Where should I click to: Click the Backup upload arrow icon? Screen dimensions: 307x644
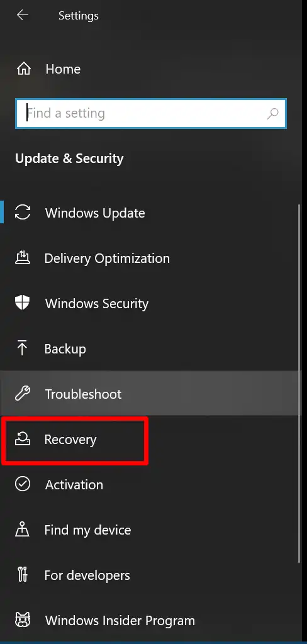tap(22, 348)
